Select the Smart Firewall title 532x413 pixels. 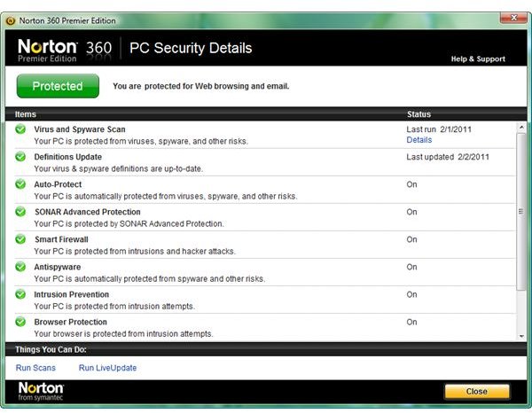tap(61, 239)
